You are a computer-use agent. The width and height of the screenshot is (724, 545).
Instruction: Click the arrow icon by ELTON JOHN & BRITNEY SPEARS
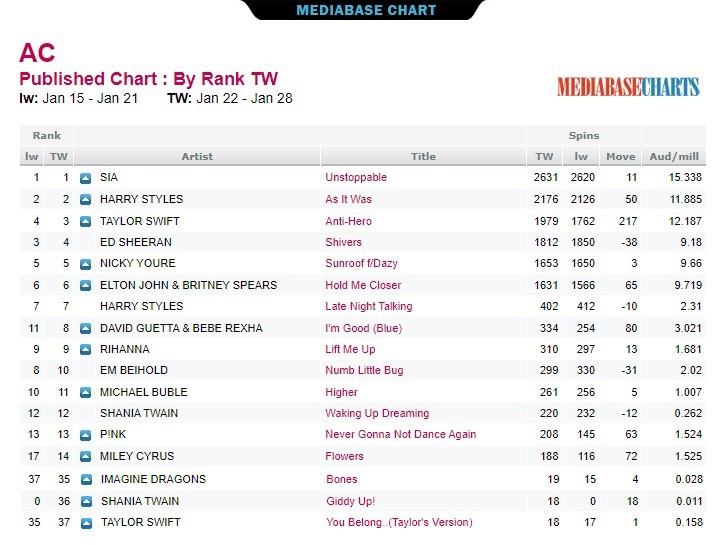pyautogui.click(x=85, y=286)
